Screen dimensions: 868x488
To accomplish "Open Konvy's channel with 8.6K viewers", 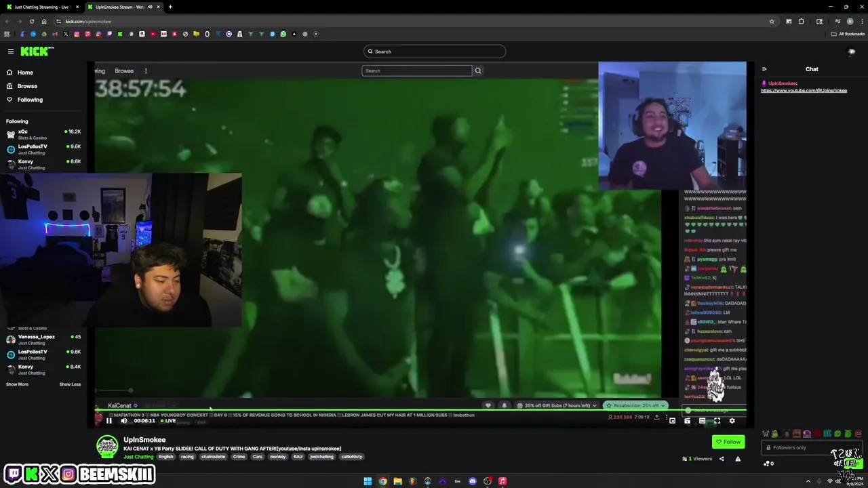I will pos(43,164).
